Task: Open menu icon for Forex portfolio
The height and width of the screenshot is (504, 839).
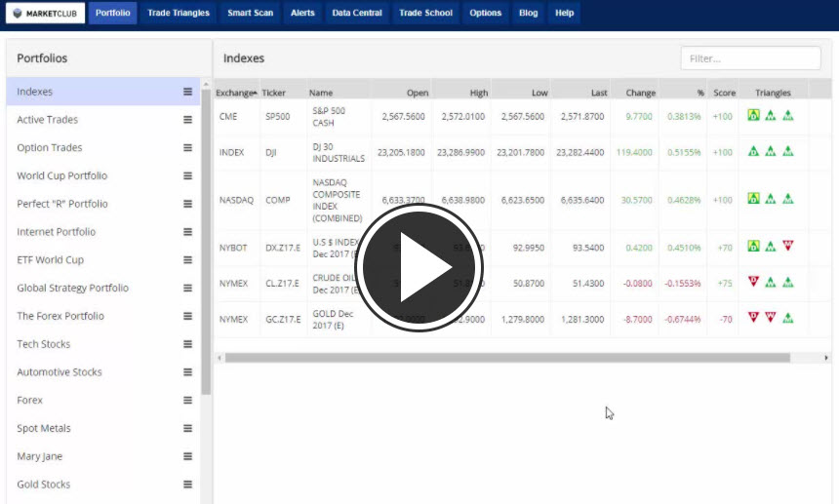Action: point(188,401)
